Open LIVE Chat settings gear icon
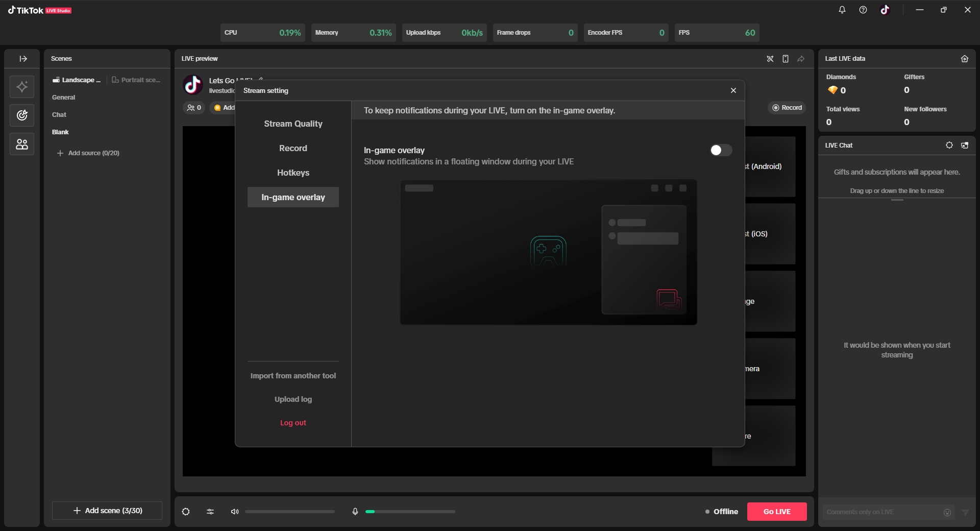 [949, 146]
